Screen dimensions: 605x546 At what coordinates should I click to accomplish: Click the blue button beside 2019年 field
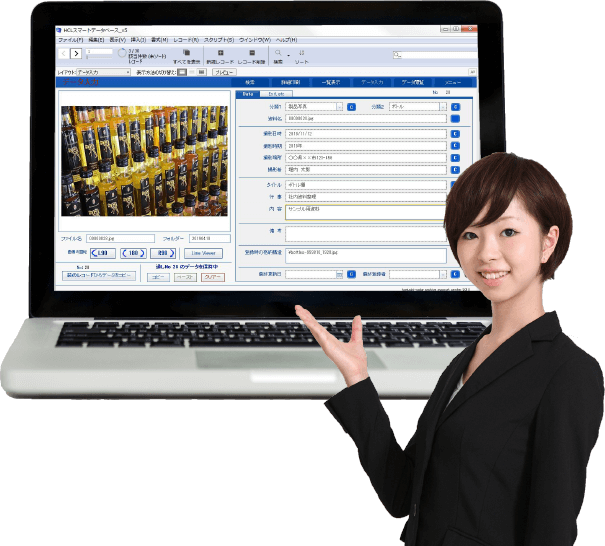pyautogui.click(x=455, y=146)
